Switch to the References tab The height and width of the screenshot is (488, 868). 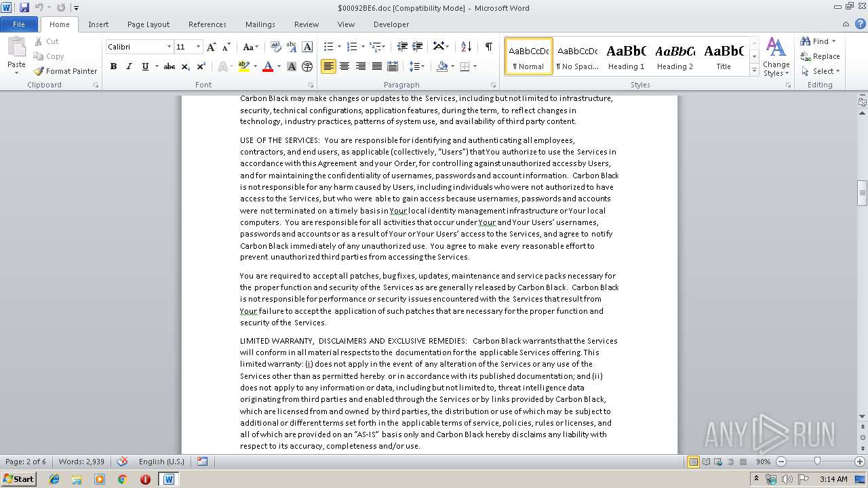point(208,24)
